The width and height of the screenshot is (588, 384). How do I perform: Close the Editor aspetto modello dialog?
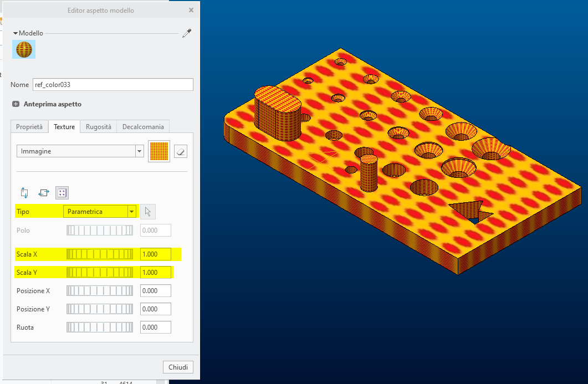pyautogui.click(x=191, y=10)
